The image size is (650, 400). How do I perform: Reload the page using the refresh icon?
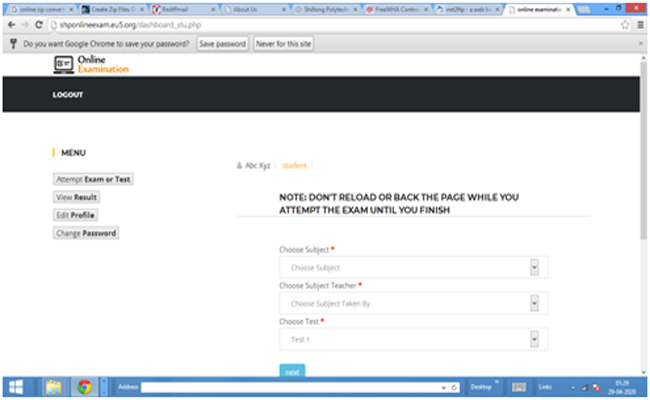point(37,25)
